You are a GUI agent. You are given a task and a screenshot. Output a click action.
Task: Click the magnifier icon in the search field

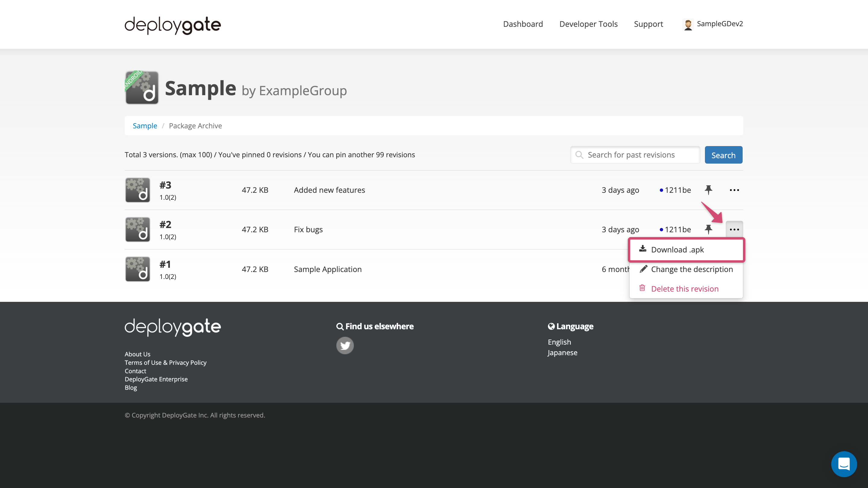(x=580, y=155)
